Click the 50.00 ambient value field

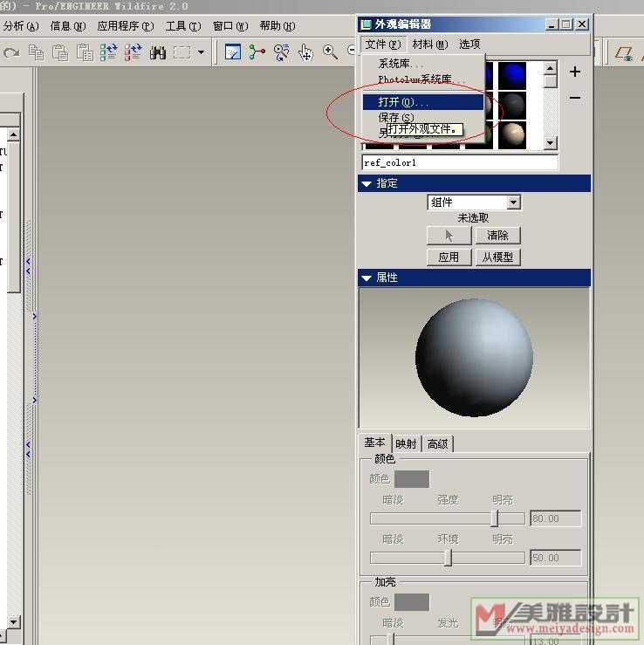(556, 559)
